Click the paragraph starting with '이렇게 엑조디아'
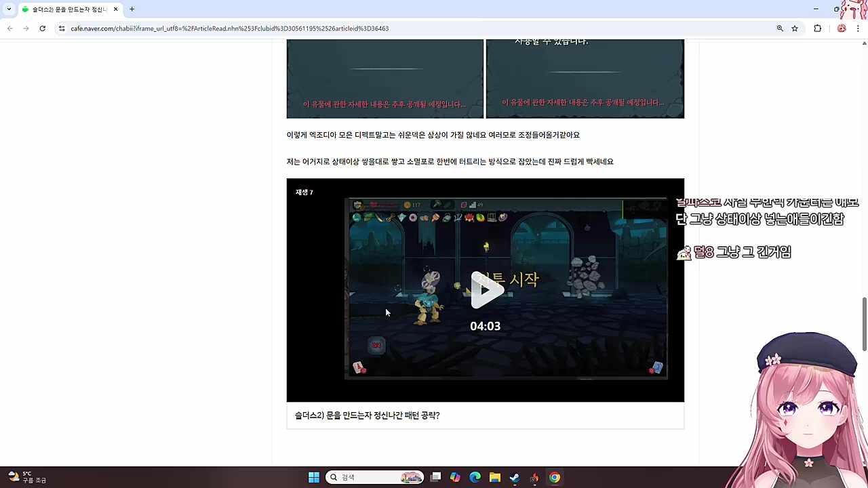 433,135
